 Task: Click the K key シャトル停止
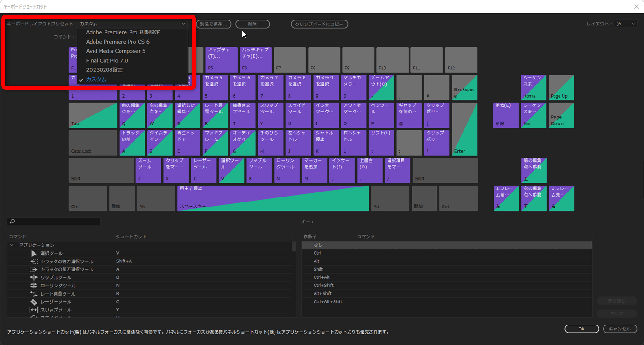tap(326, 143)
